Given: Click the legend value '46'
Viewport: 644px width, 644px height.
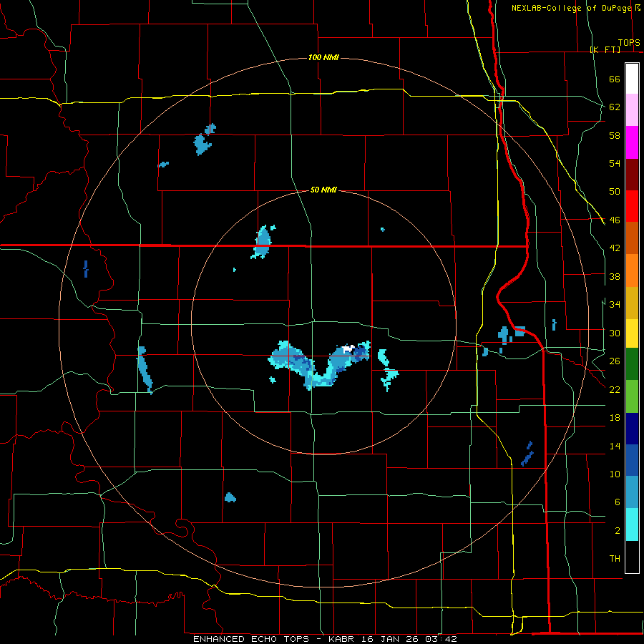Looking at the screenshot, I should click(x=615, y=220).
